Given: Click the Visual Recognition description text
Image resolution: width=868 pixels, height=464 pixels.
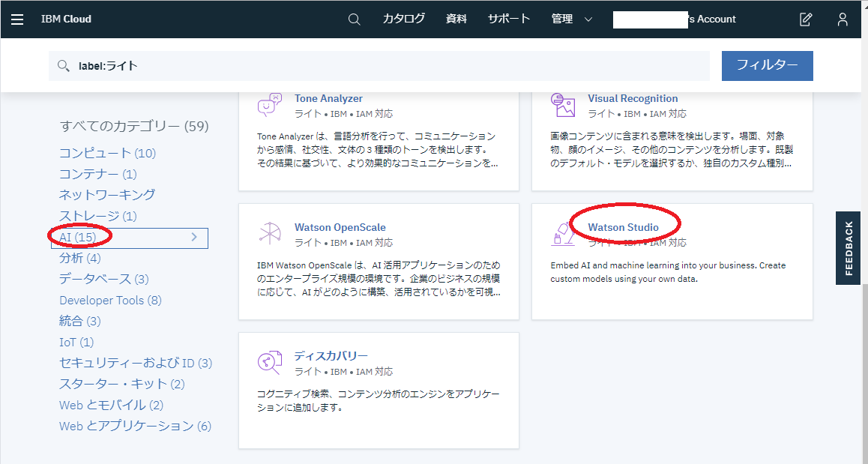Looking at the screenshot, I should tap(672, 149).
